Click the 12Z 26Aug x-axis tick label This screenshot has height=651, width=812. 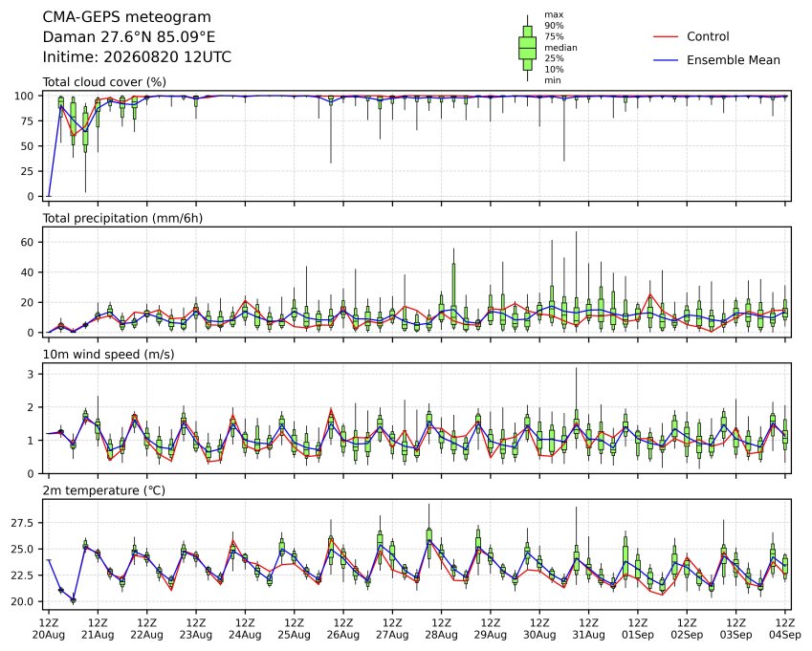pos(342,628)
